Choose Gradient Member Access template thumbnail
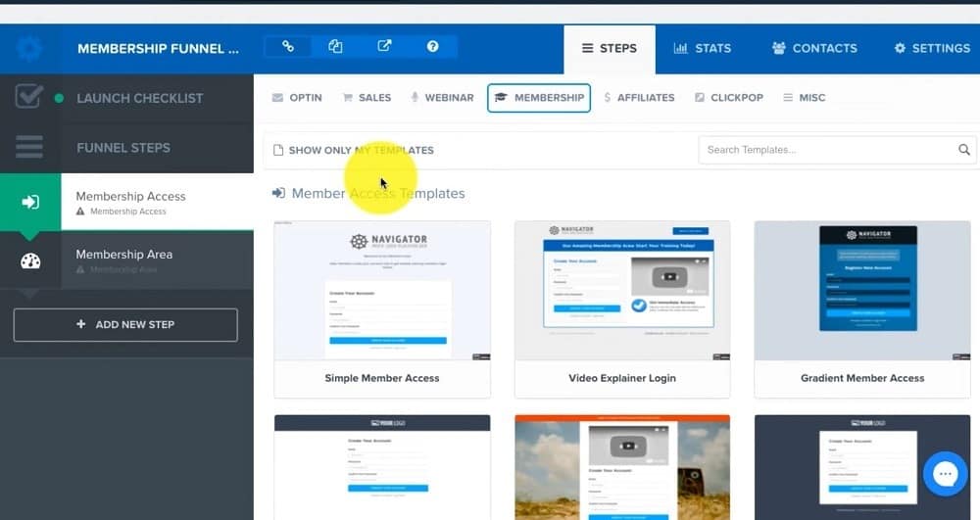The width and height of the screenshot is (980, 520). pyautogui.click(x=862, y=290)
